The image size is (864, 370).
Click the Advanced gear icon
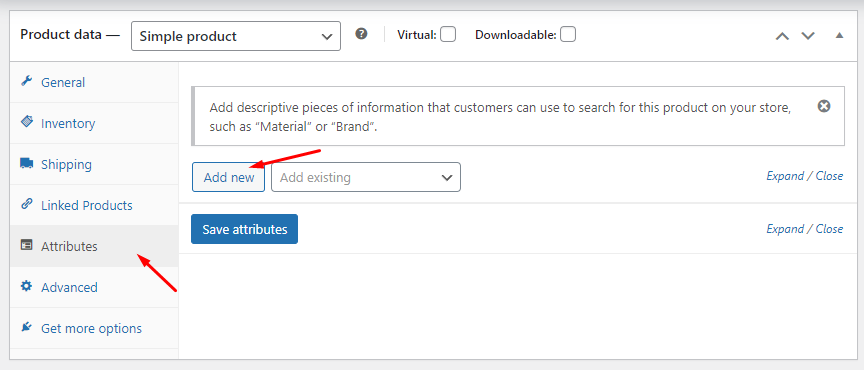(x=26, y=286)
